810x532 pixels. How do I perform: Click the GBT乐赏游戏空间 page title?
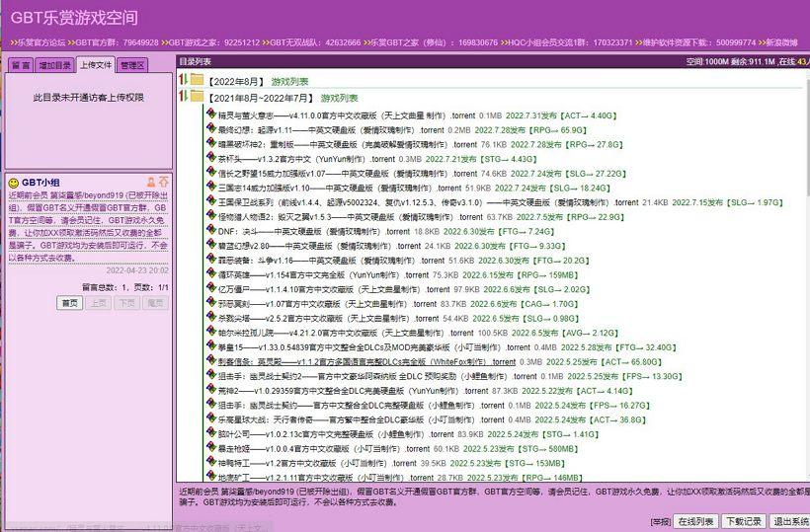coord(74,18)
